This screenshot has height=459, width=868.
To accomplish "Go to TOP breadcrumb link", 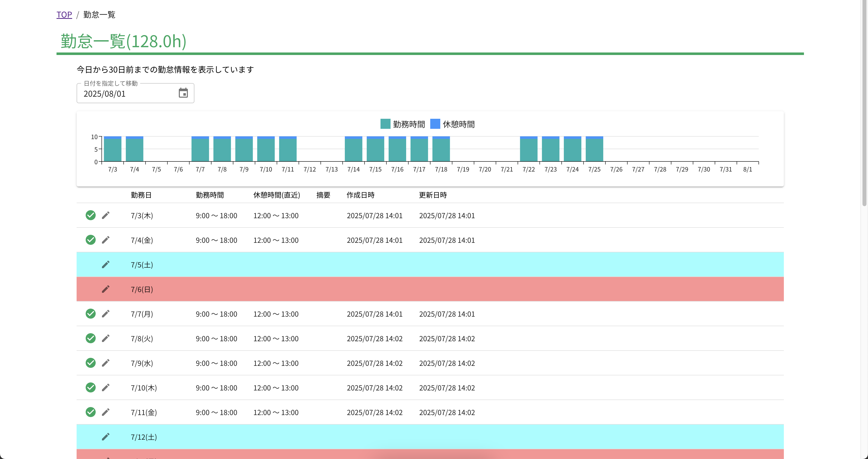I will 64,15.
